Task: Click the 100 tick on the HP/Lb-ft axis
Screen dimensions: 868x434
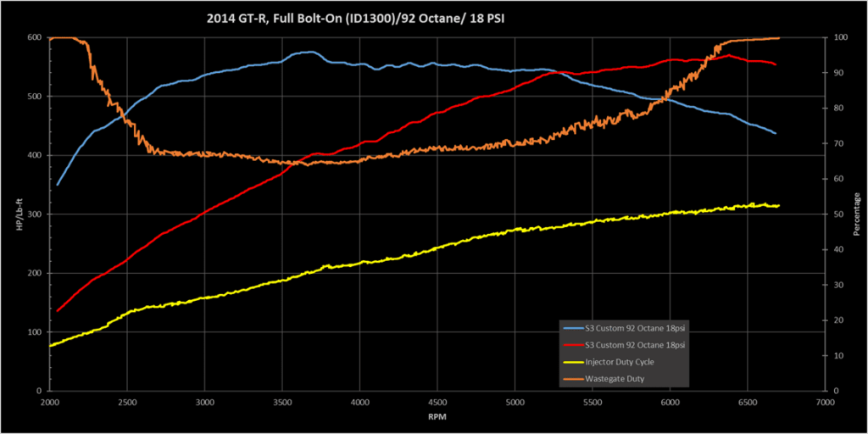Action: 36,332
